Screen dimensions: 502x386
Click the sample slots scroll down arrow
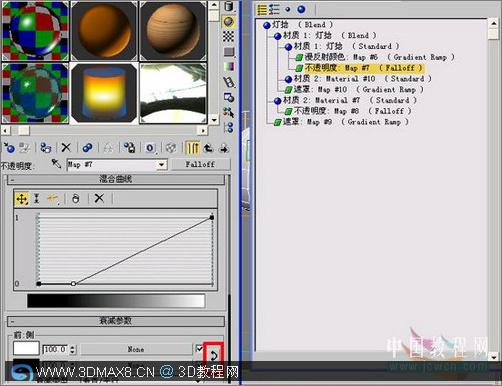pyautogui.click(x=214, y=119)
